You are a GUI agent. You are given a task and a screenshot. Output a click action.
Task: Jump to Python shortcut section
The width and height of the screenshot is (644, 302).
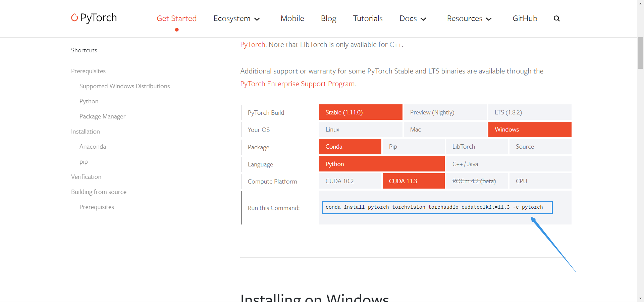click(89, 101)
